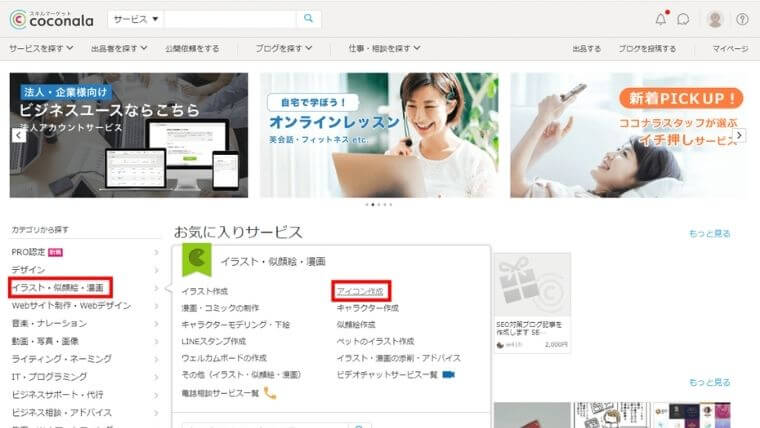
Task: Select Webサイト制作・Webデザイン category
Action: pos(70,306)
